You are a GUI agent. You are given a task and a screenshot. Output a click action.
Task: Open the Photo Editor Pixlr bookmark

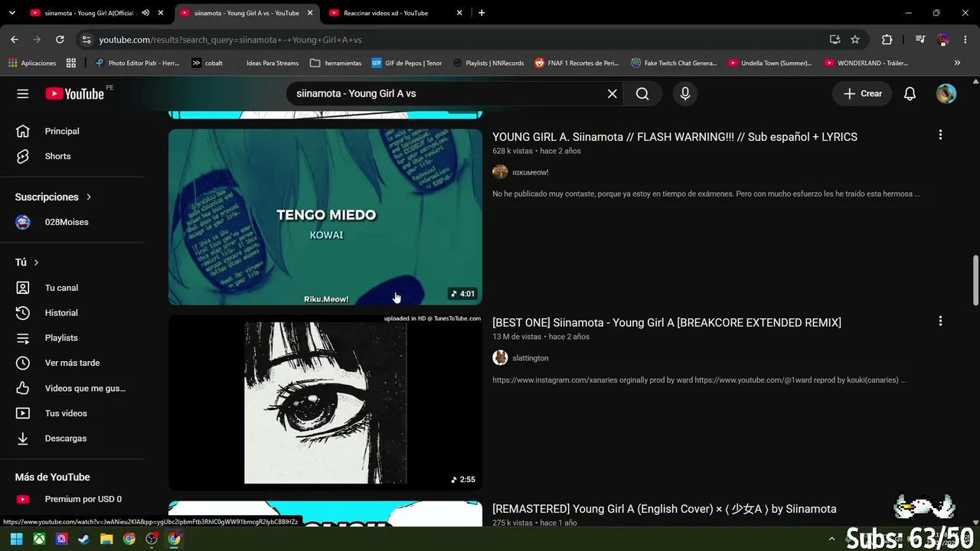click(x=137, y=63)
